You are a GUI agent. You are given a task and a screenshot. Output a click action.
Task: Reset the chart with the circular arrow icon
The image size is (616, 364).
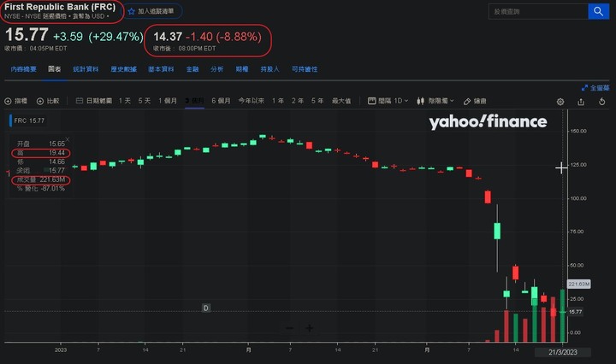pyautogui.click(x=601, y=102)
